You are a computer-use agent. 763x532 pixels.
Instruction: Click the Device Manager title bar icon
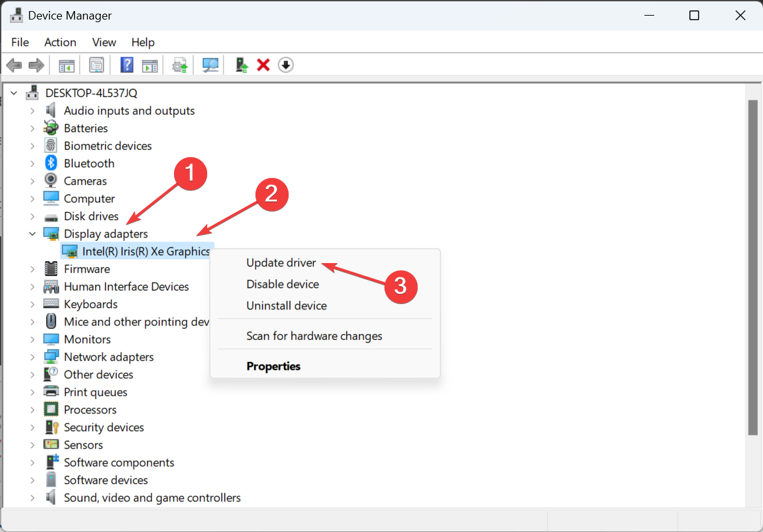point(16,15)
